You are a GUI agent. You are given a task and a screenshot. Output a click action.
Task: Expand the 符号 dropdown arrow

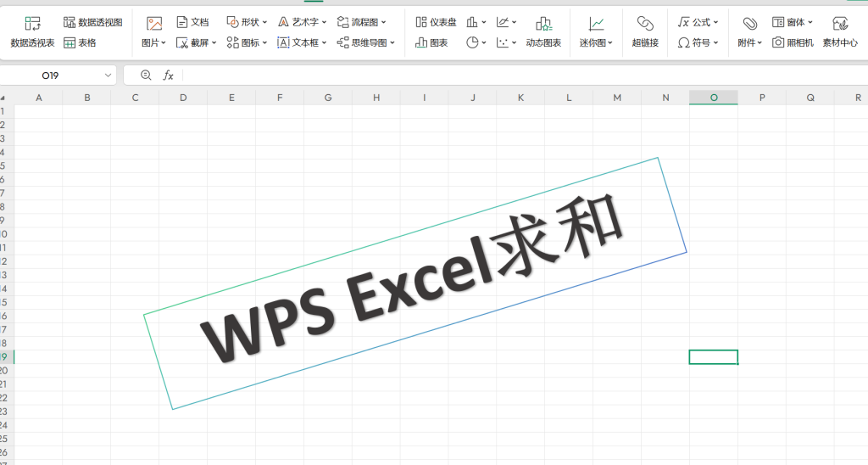tap(715, 42)
